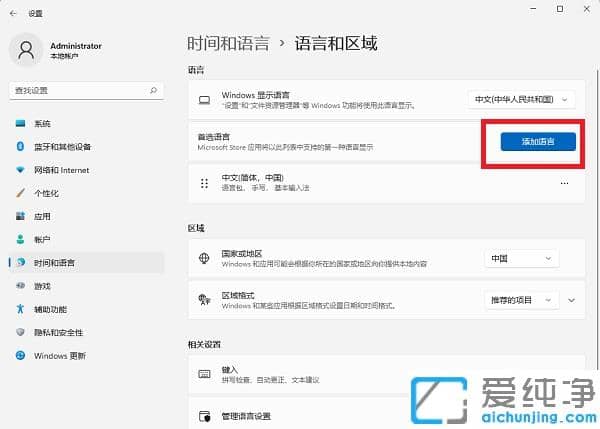Select 系统 in the sidebar menu
The image size is (600, 429).
point(42,123)
